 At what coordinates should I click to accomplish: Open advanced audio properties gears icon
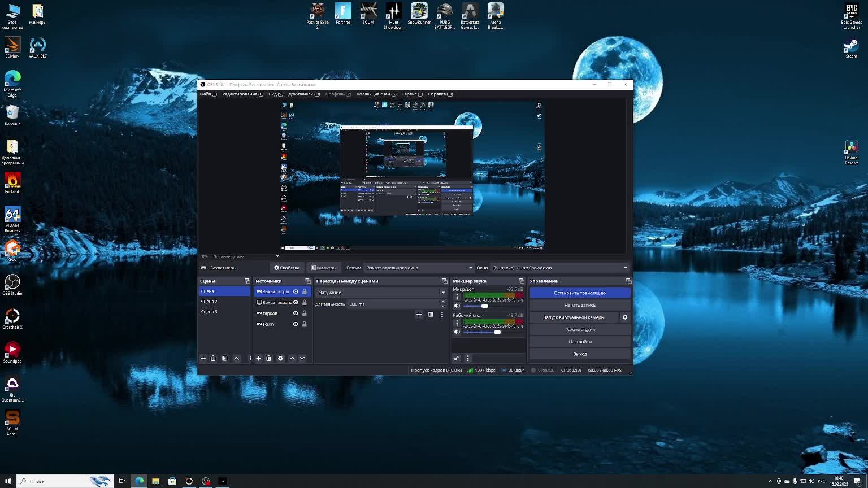(456, 358)
